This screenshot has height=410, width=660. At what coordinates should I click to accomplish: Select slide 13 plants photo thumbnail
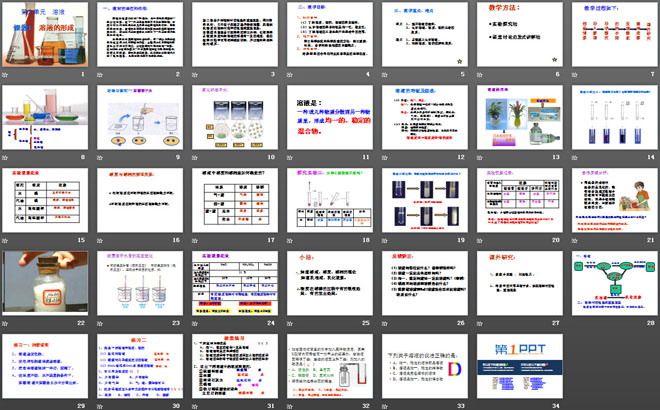tap(520, 117)
